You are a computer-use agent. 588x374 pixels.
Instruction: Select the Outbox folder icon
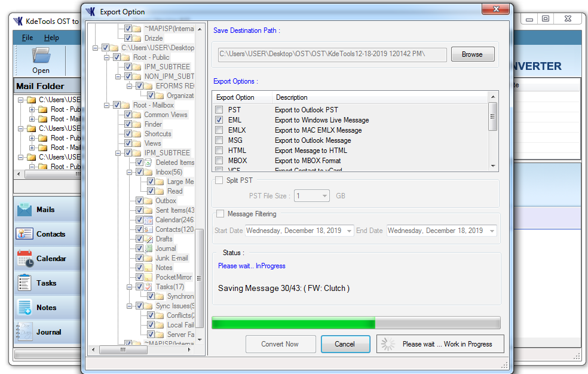pyautogui.click(x=149, y=201)
